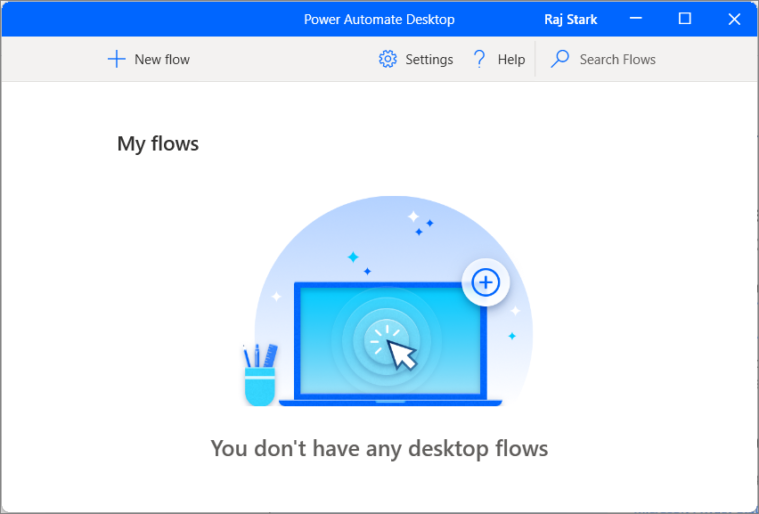The width and height of the screenshot is (759, 514).
Task: Focus the Search Flows input field
Action: [x=618, y=60]
